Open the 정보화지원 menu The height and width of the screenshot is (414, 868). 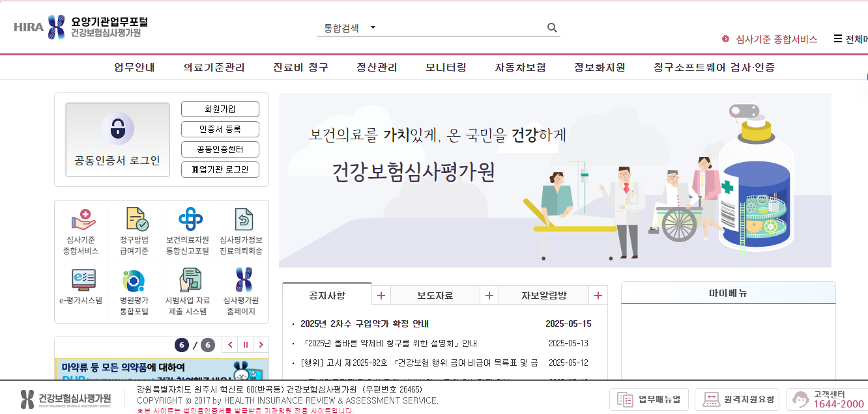click(600, 67)
